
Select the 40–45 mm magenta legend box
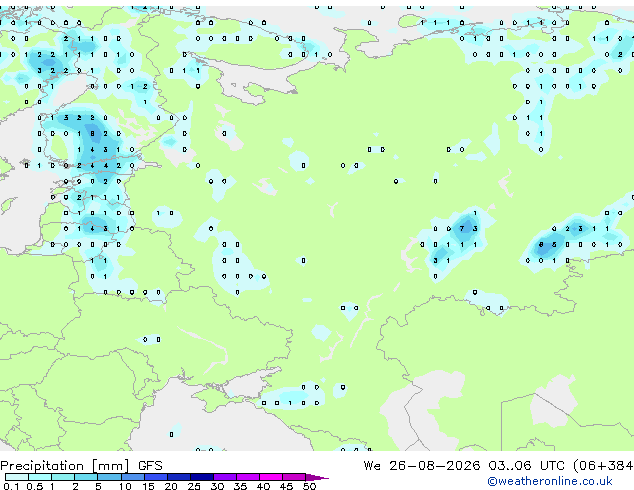[x=271, y=477]
